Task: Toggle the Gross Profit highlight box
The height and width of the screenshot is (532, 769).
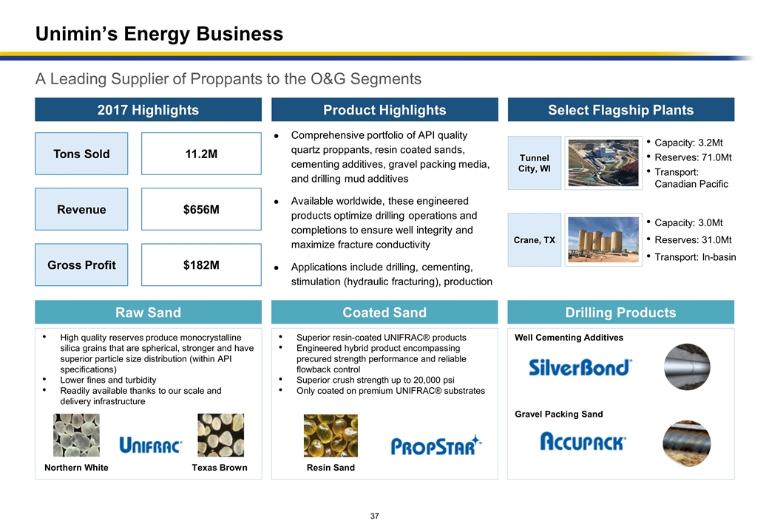Action: click(x=81, y=265)
